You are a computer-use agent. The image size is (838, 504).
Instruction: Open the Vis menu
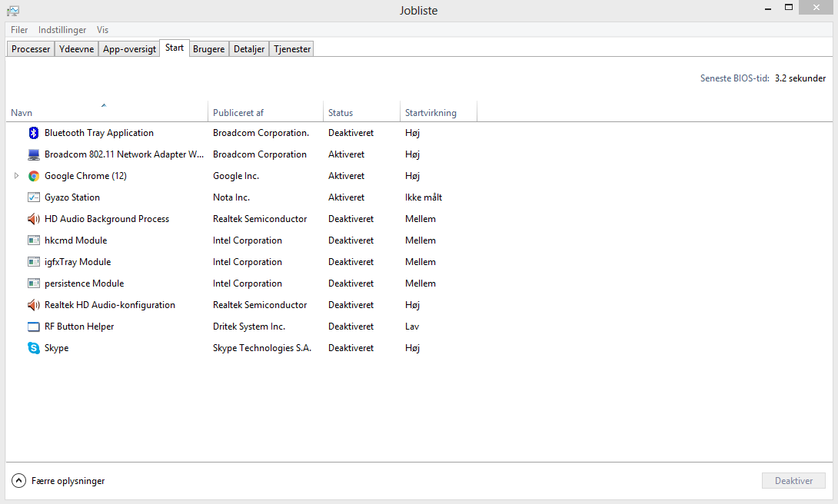pos(102,30)
